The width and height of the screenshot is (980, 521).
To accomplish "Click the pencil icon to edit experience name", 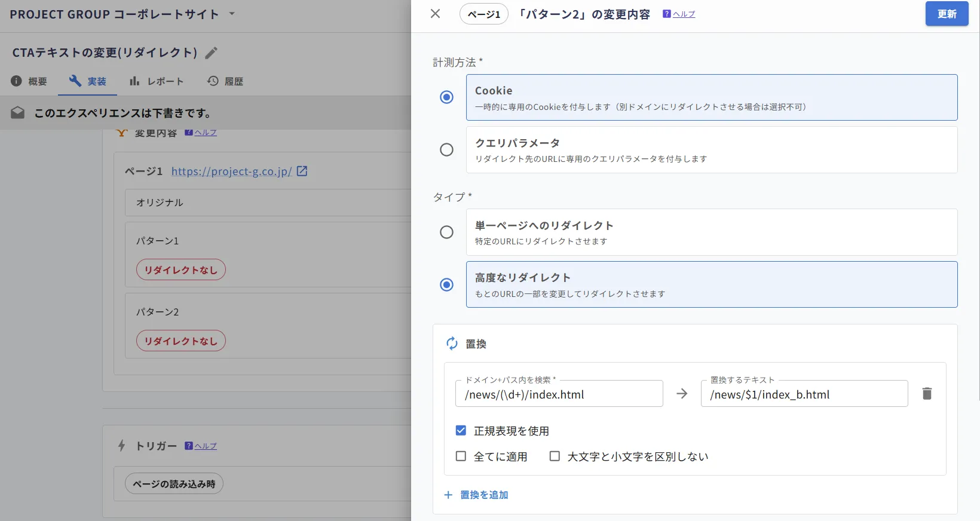I will [x=211, y=53].
